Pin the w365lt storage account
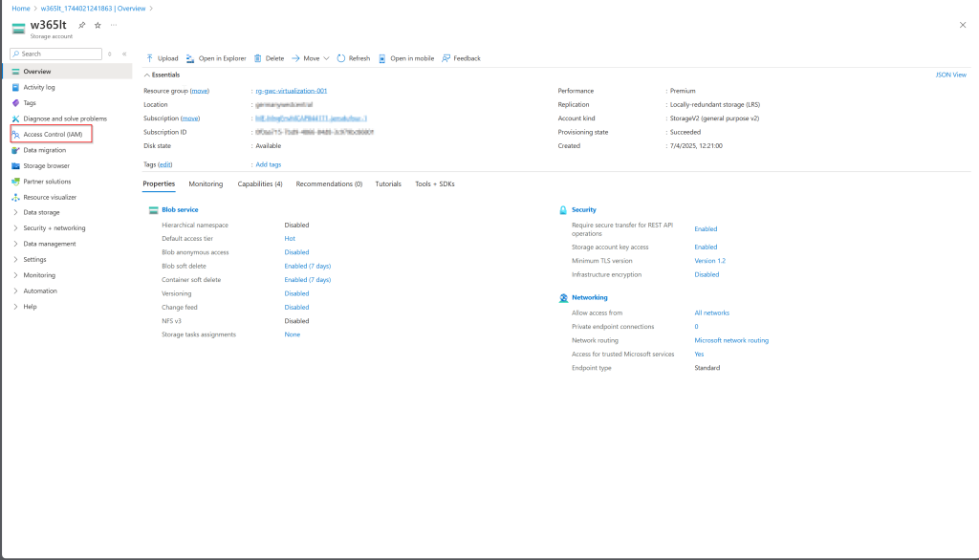 point(82,25)
